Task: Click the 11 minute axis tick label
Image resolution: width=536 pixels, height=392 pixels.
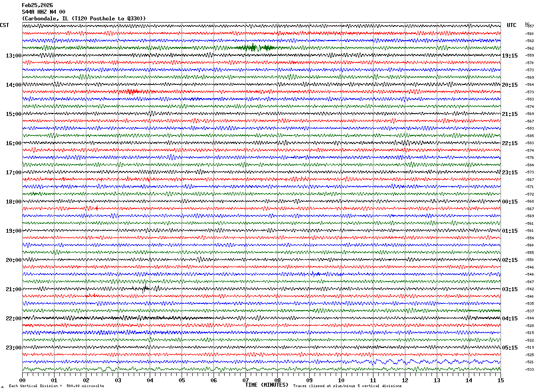Action: pos(373,380)
